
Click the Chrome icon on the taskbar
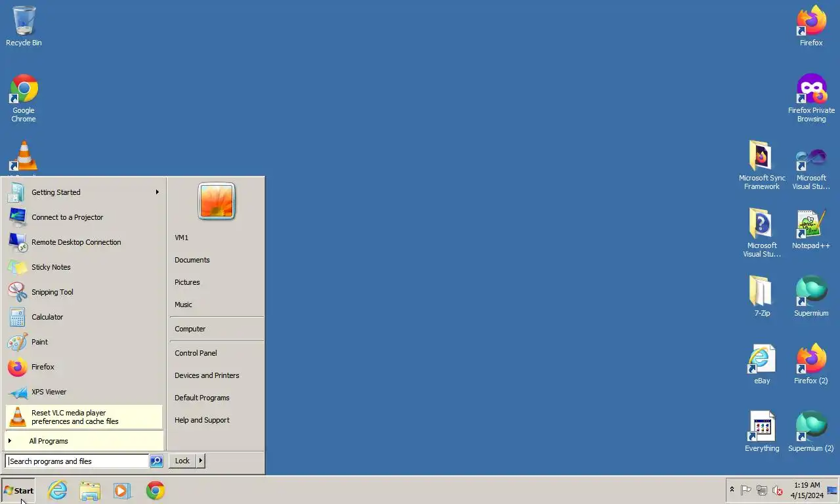(x=156, y=490)
